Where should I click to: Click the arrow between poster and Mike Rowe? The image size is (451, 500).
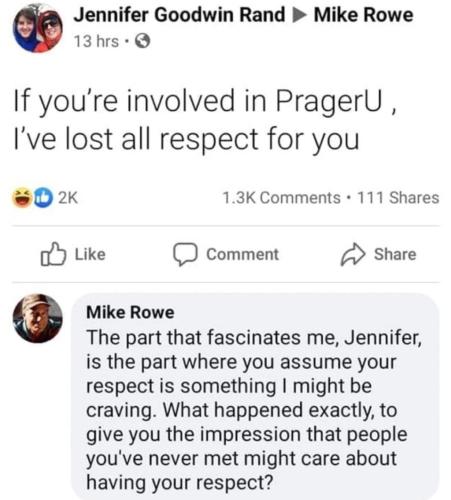(299, 16)
